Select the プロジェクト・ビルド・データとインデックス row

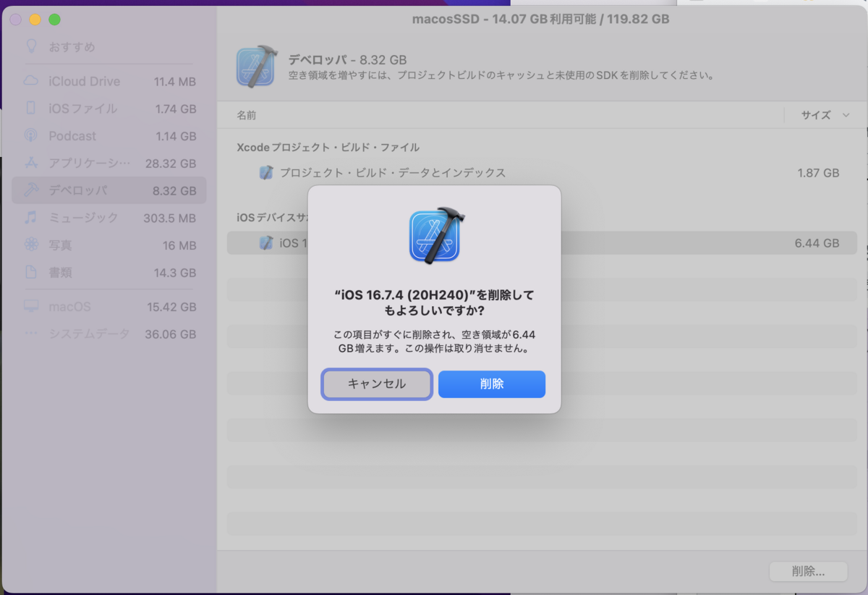point(542,173)
